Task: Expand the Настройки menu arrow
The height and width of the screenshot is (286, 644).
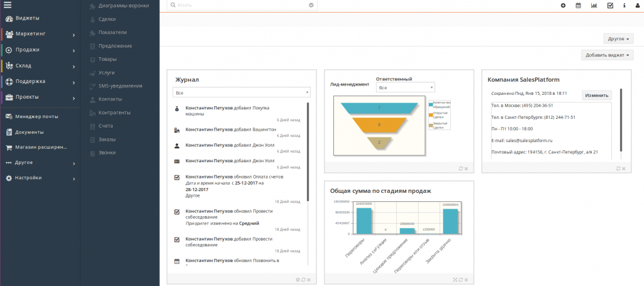Action: 74,179
